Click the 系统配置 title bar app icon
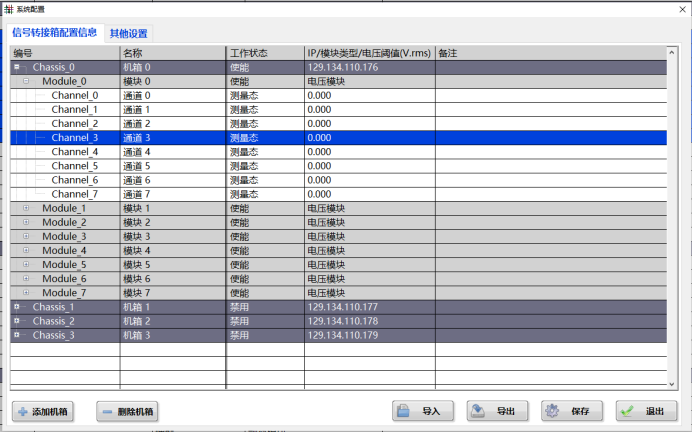693x432 pixels. click(x=8, y=8)
